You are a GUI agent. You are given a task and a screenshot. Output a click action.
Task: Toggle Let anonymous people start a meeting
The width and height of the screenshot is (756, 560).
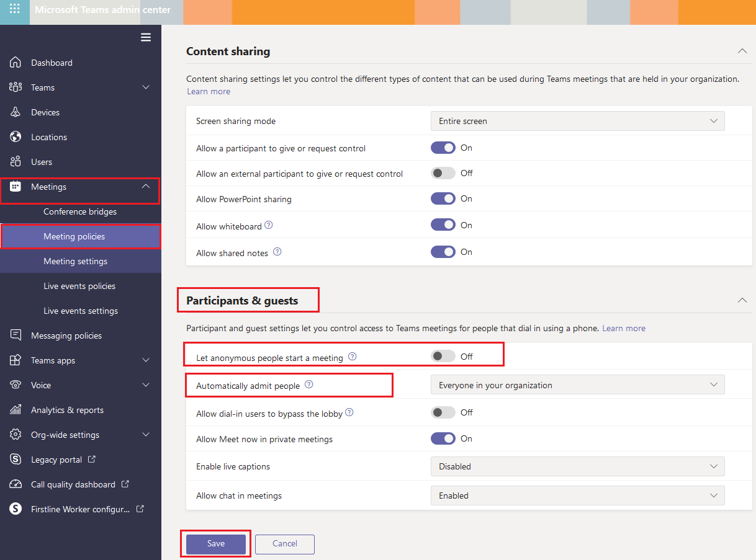(443, 356)
